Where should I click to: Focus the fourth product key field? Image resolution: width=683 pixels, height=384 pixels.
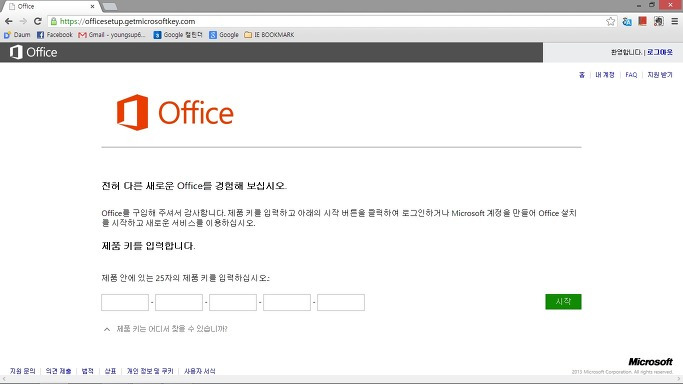(x=287, y=303)
